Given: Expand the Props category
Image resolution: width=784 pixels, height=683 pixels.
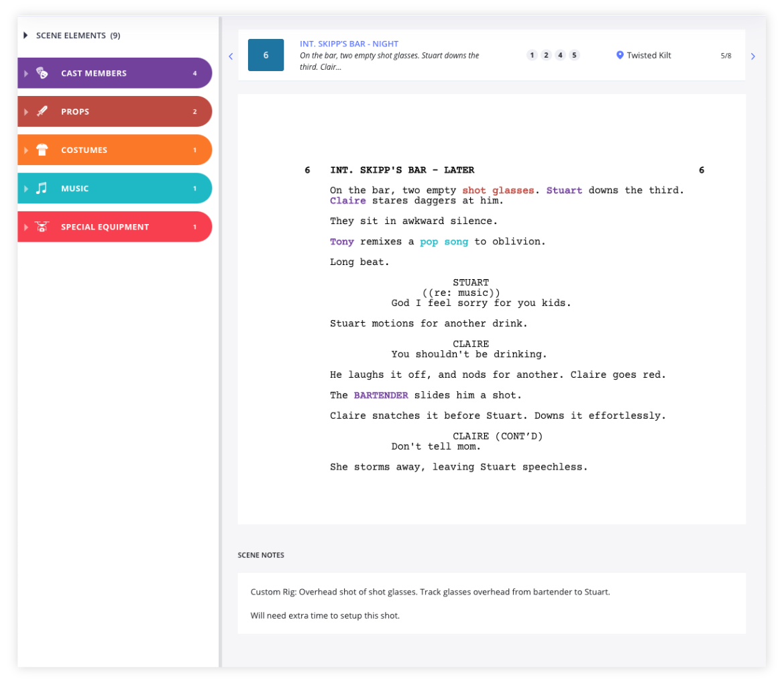Looking at the screenshot, I should (x=26, y=111).
